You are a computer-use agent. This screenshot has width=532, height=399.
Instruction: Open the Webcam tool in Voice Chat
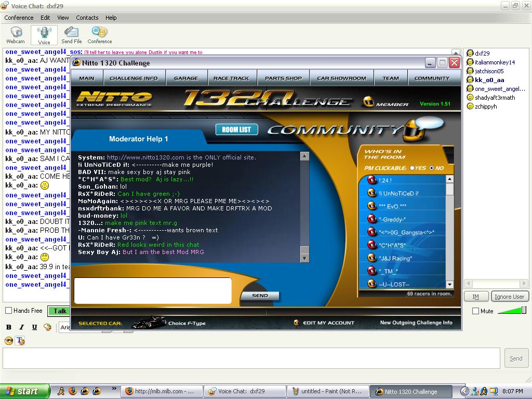tap(16, 35)
